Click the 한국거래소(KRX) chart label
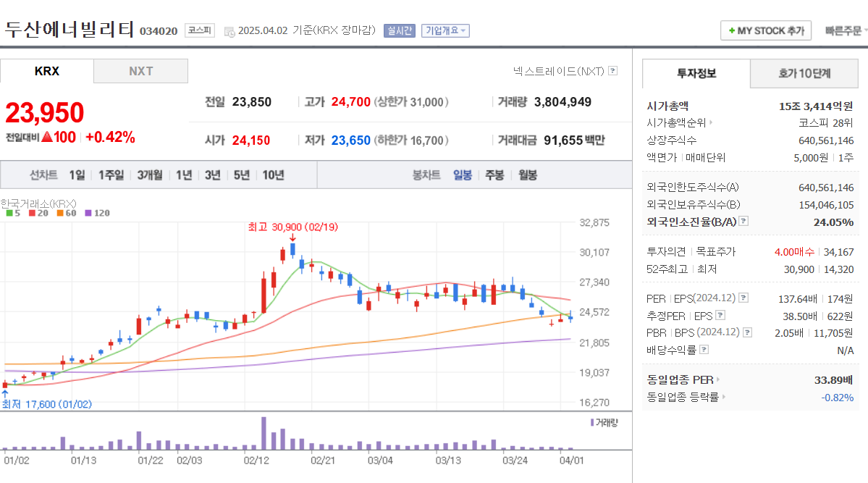The height and width of the screenshot is (483, 868). [38, 203]
